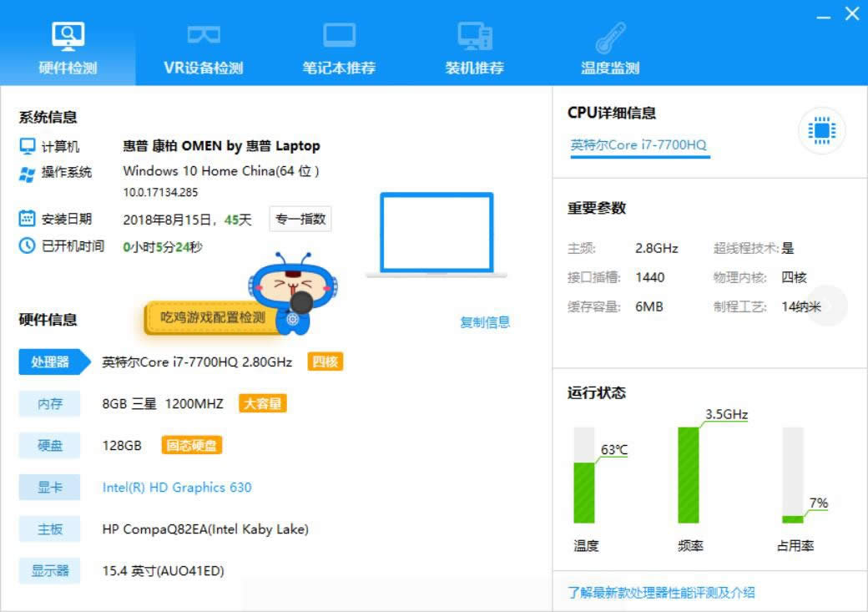Click the next arrow beside 重要参数

click(x=829, y=306)
